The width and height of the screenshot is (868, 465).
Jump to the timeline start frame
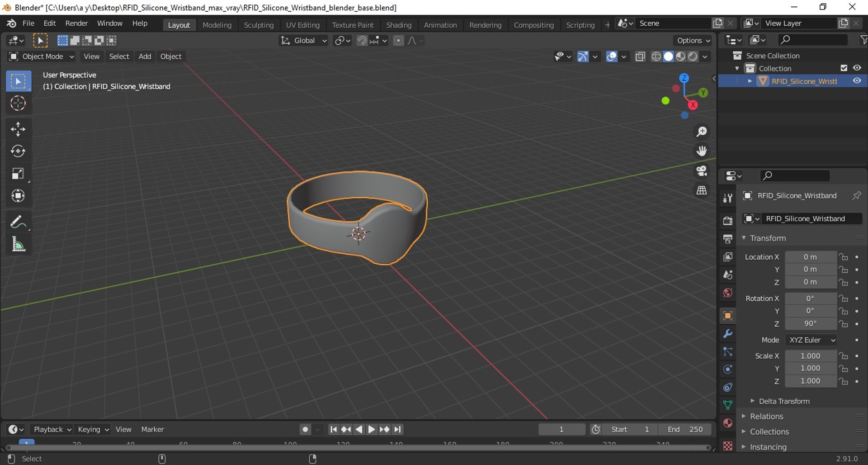pos(334,429)
